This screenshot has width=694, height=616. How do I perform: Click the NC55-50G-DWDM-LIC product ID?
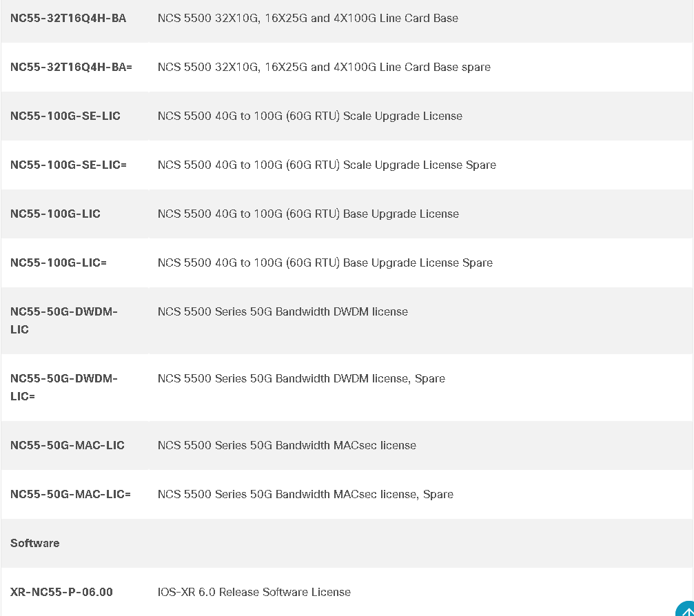(x=63, y=320)
